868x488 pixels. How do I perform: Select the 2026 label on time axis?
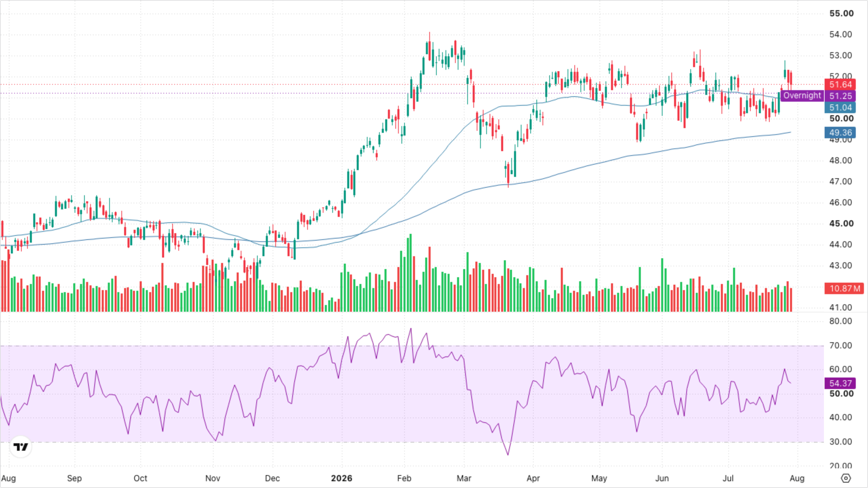[341, 478]
